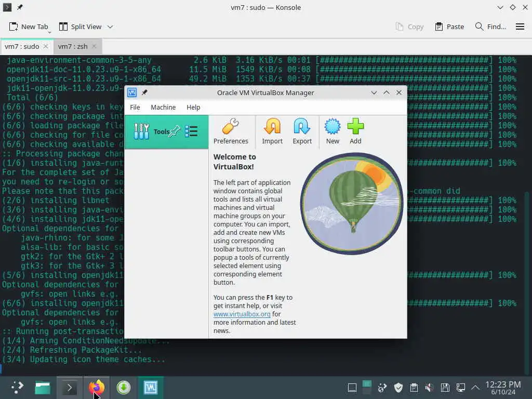
Task: Close the vm7 : sudo tab
Action: click(x=46, y=46)
